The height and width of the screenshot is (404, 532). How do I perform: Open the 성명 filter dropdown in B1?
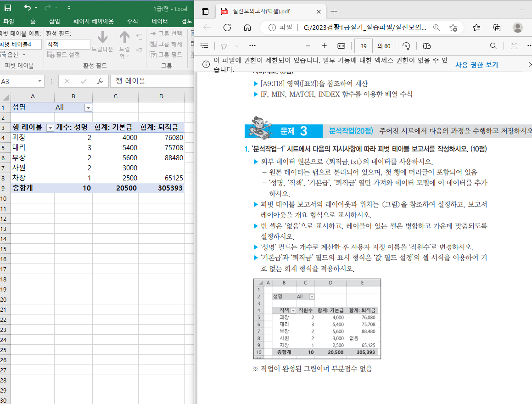(x=88, y=107)
